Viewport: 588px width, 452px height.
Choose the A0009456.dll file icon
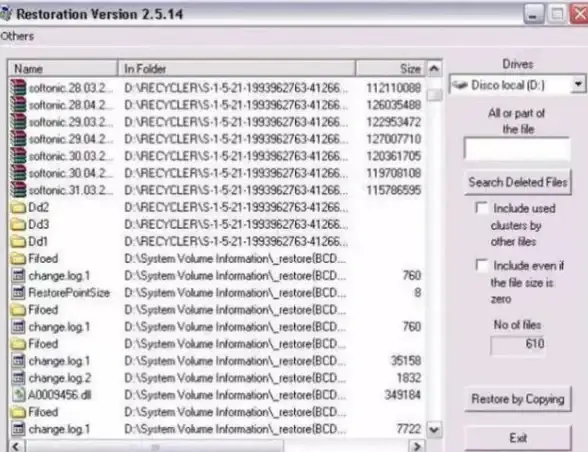pyautogui.click(x=18, y=395)
